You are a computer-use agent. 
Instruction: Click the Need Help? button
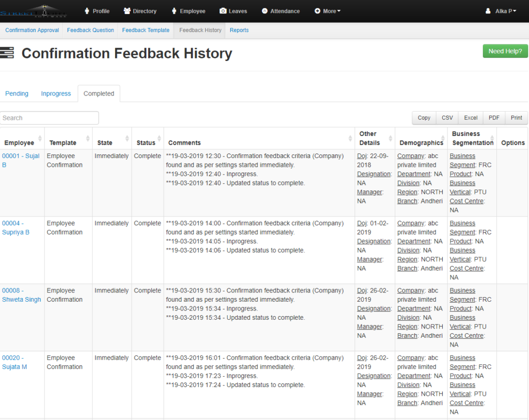(x=505, y=51)
